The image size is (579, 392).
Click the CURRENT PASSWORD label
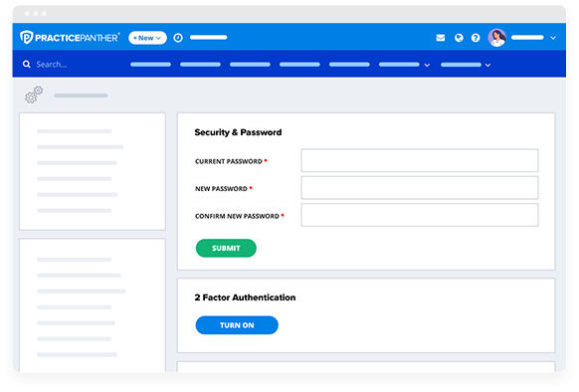click(229, 161)
